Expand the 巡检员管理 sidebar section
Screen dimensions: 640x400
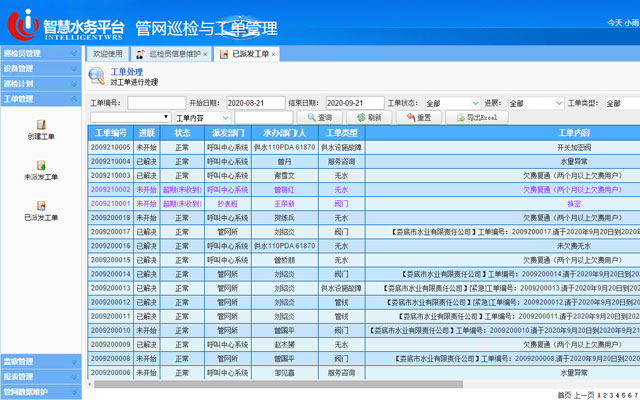(40, 53)
